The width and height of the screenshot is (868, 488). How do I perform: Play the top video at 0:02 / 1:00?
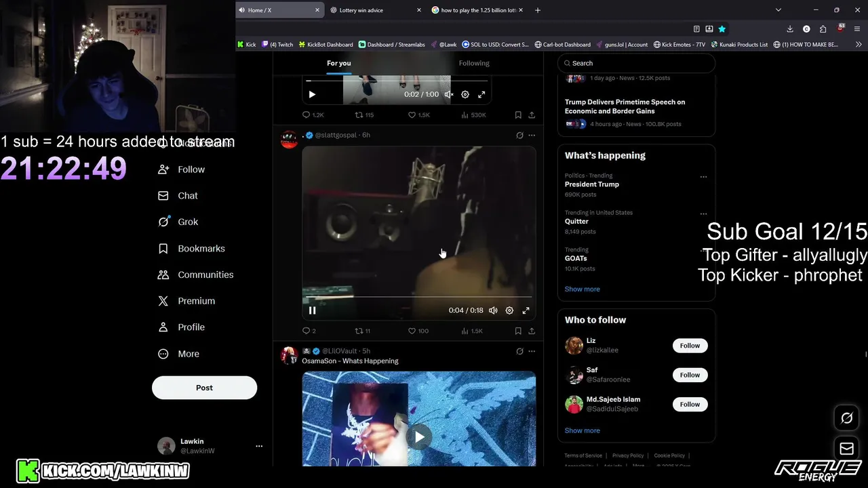point(312,95)
